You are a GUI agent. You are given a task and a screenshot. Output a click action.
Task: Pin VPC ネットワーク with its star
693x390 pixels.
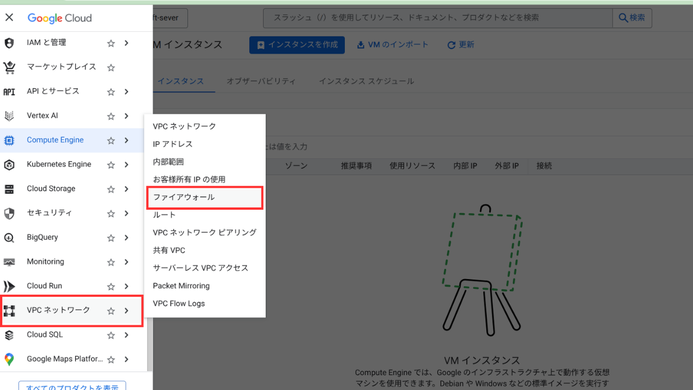click(111, 311)
